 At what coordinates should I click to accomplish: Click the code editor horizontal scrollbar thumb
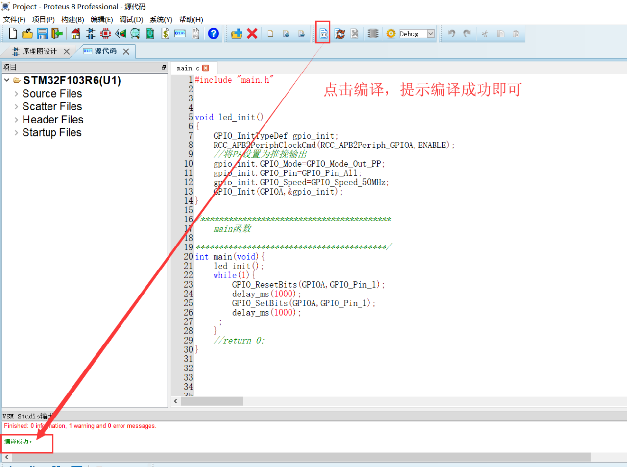click(212, 401)
